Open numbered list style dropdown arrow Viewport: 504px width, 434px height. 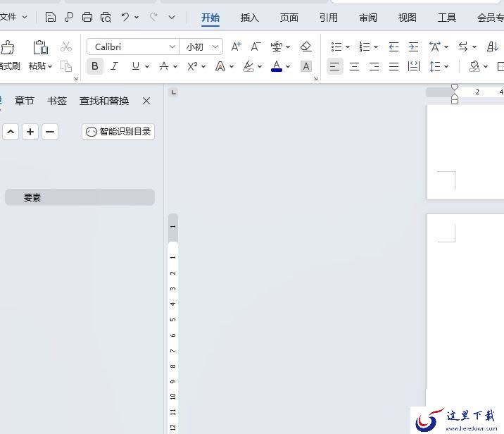(376, 47)
